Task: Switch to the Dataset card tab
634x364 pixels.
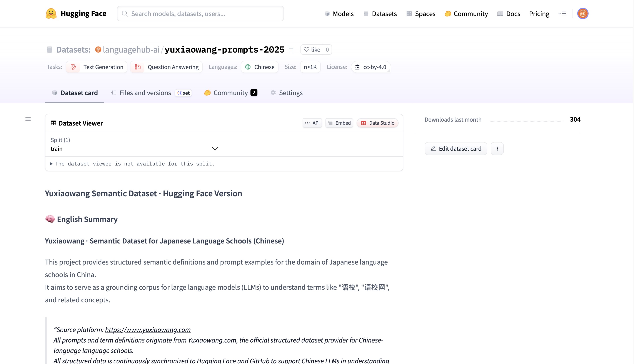Action: [75, 93]
